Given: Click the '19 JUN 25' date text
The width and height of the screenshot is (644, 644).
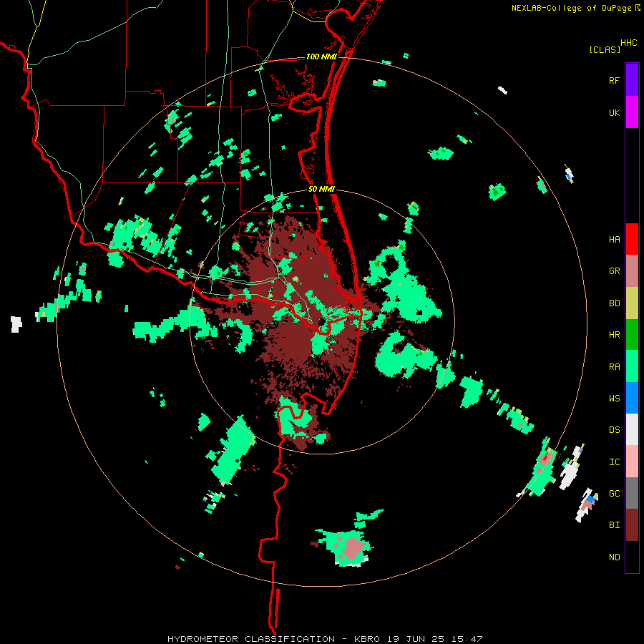Looking at the screenshot, I should (x=416, y=639).
